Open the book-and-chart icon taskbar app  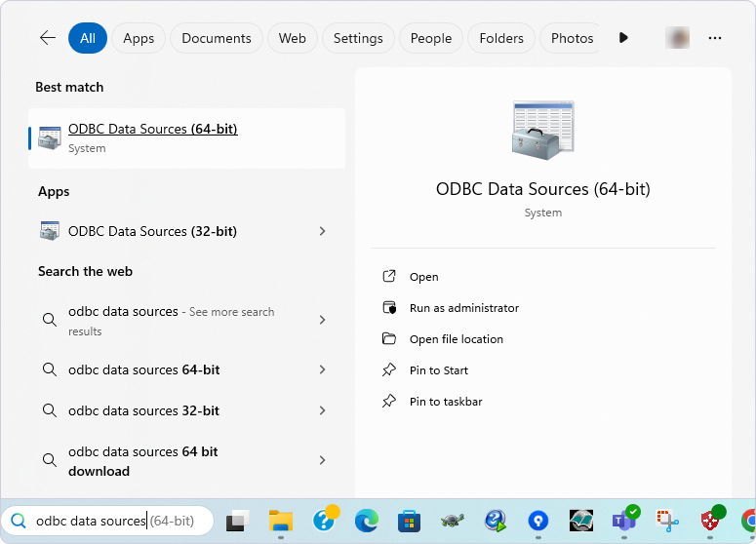pyautogui.click(x=581, y=521)
